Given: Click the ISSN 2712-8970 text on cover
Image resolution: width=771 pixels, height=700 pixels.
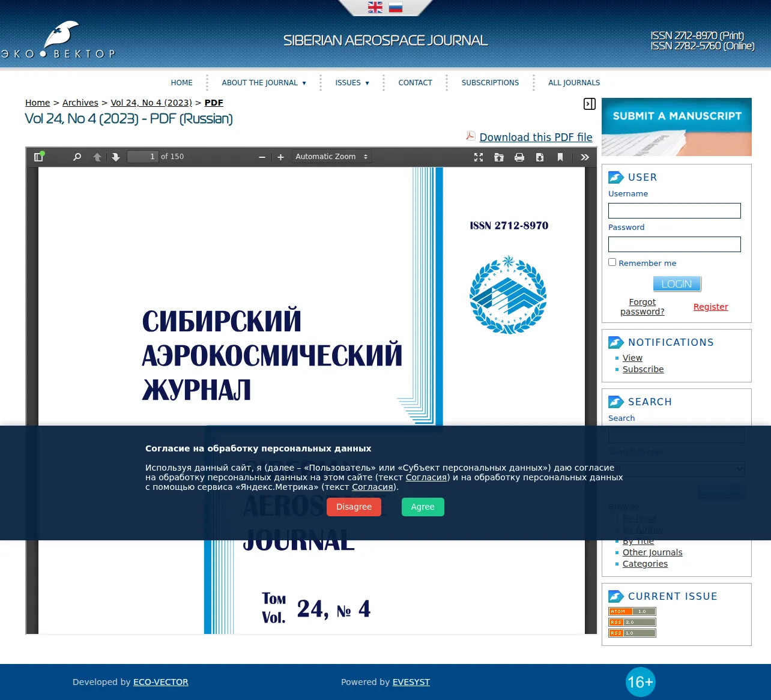Looking at the screenshot, I should (509, 226).
